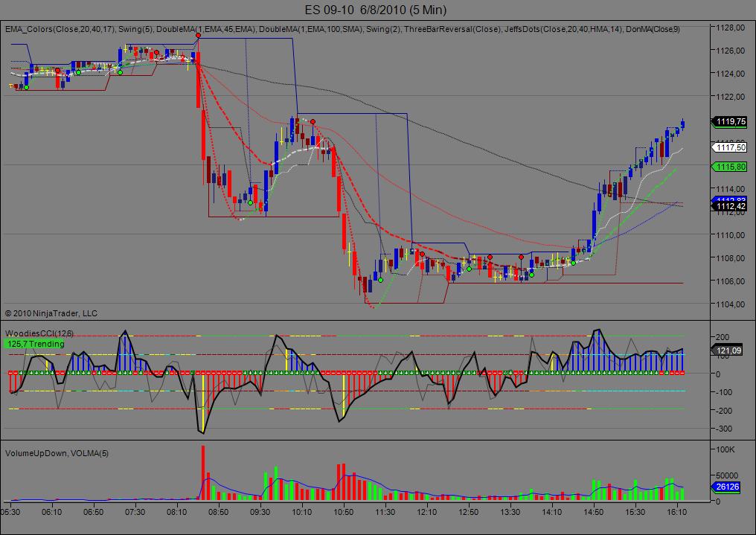Click the 100K volume axis label
Image resolution: width=756 pixels, height=535 pixels.
[x=725, y=449]
